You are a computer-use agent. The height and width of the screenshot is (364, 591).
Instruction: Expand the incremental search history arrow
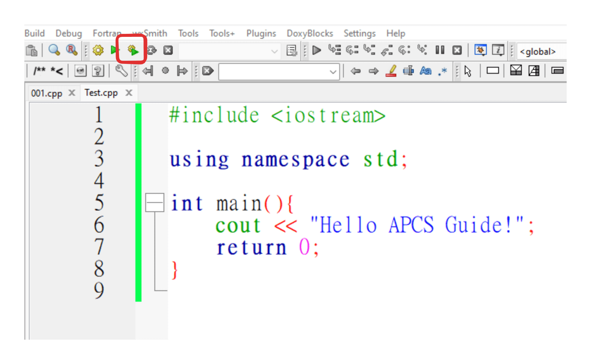click(x=333, y=72)
